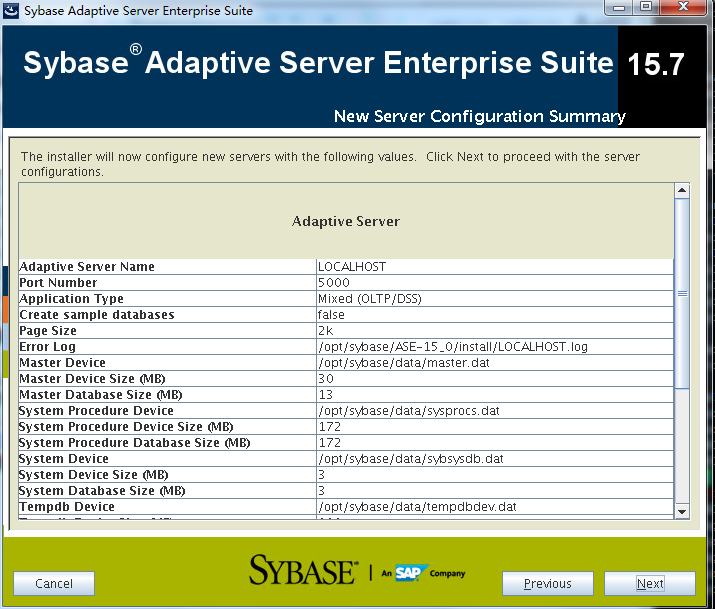Click the Adaptive Server table heading
715x609 pixels.
point(346,221)
